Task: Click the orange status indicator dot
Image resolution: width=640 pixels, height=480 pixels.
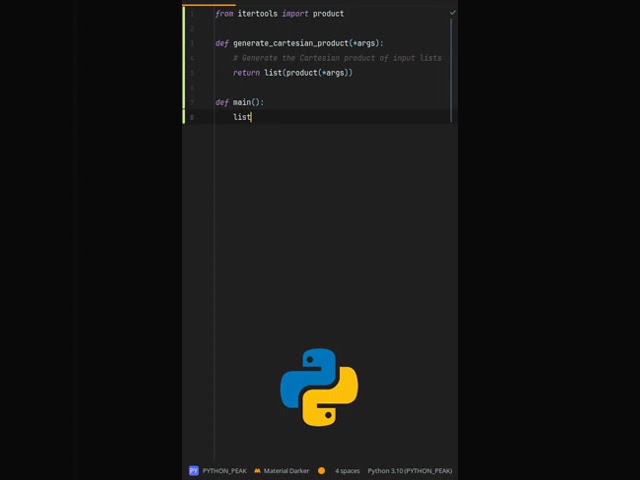Action: coord(322,471)
